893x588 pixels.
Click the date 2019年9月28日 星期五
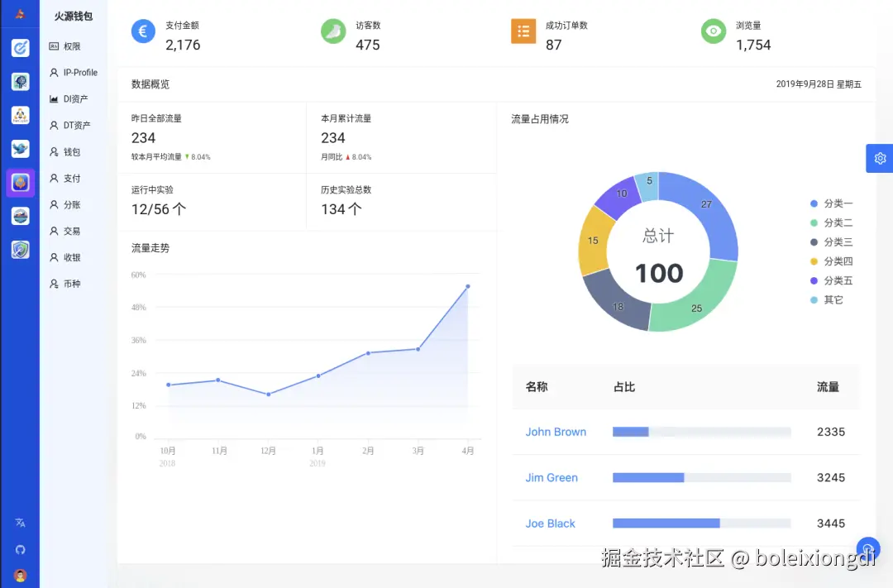point(819,84)
